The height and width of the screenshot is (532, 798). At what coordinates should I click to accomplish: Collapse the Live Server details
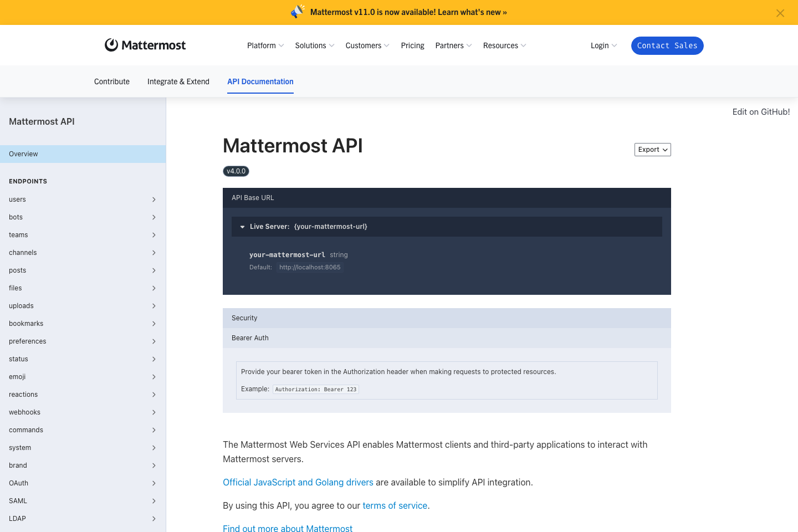(x=242, y=226)
